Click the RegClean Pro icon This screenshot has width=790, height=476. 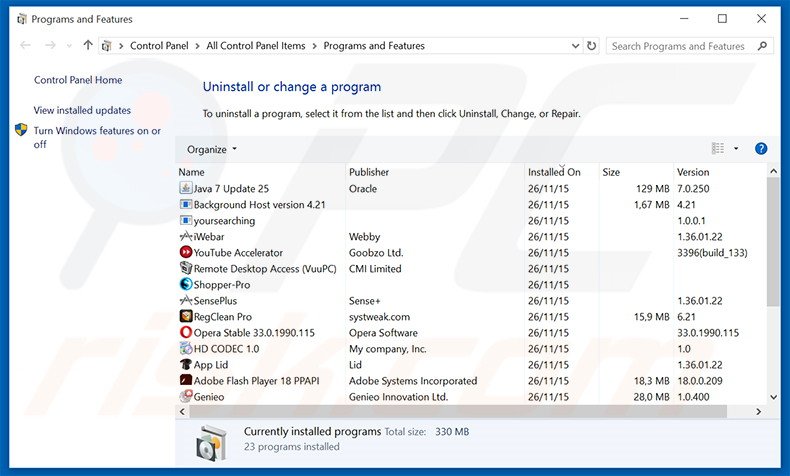pos(186,316)
